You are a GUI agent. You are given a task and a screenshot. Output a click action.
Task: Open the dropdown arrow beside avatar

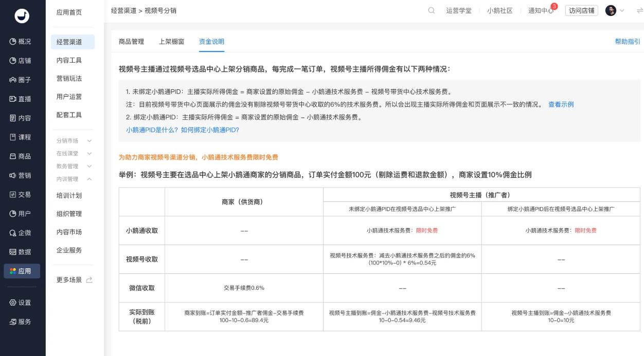(622, 11)
